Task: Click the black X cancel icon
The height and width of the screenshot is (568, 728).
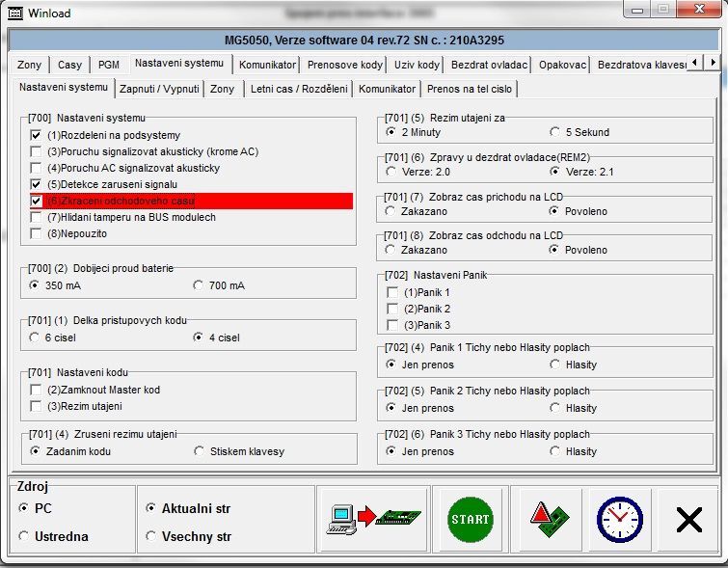Action: [x=688, y=519]
